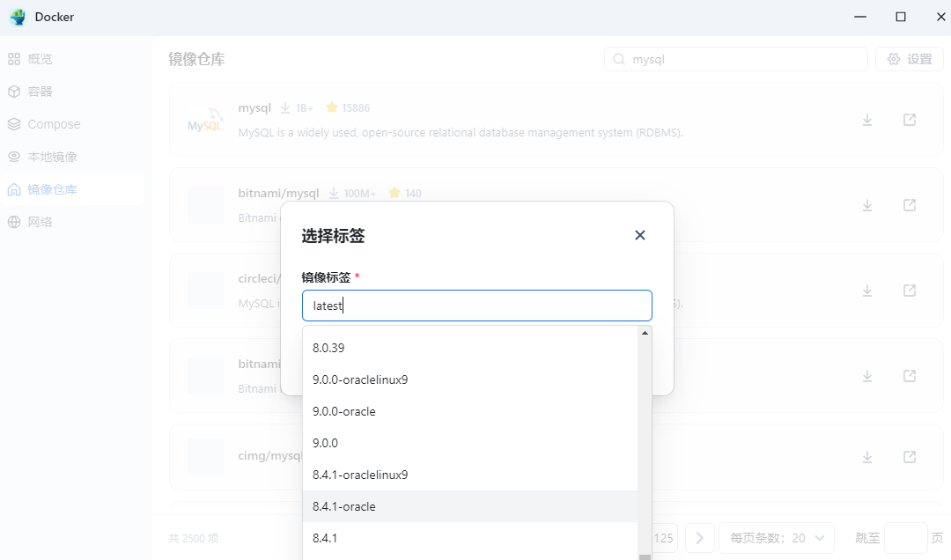Click the 本地镜像 eye icon

14,157
